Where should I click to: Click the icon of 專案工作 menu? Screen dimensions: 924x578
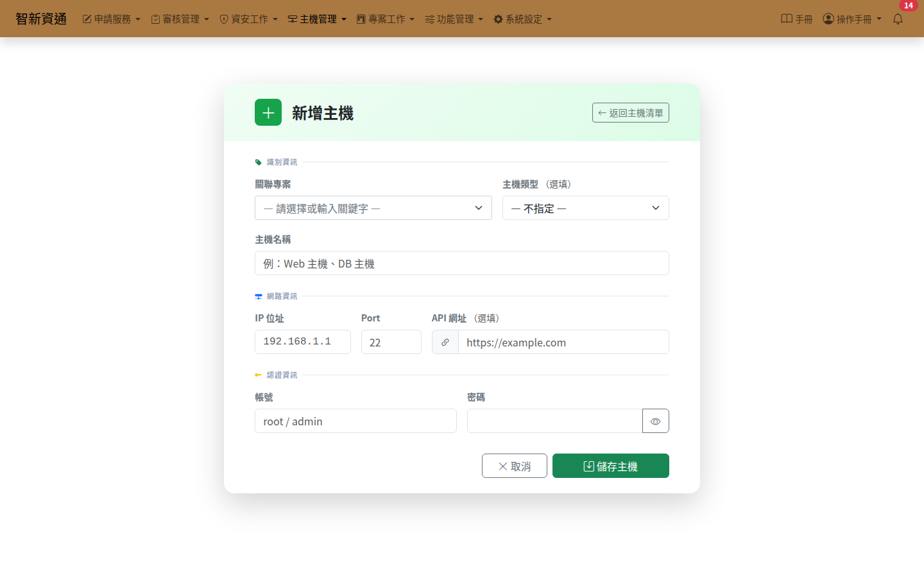point(361,19)
